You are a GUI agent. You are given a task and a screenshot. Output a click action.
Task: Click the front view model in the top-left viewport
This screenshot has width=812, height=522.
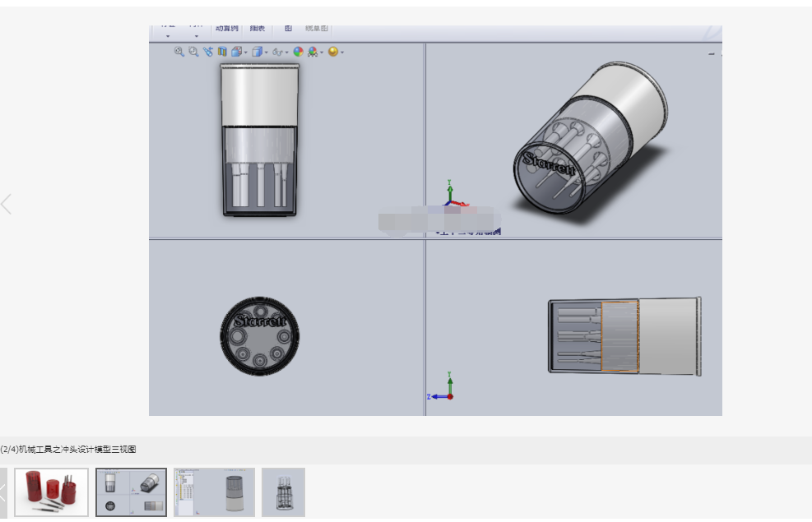pyautogui.click(x=259, y=140)
